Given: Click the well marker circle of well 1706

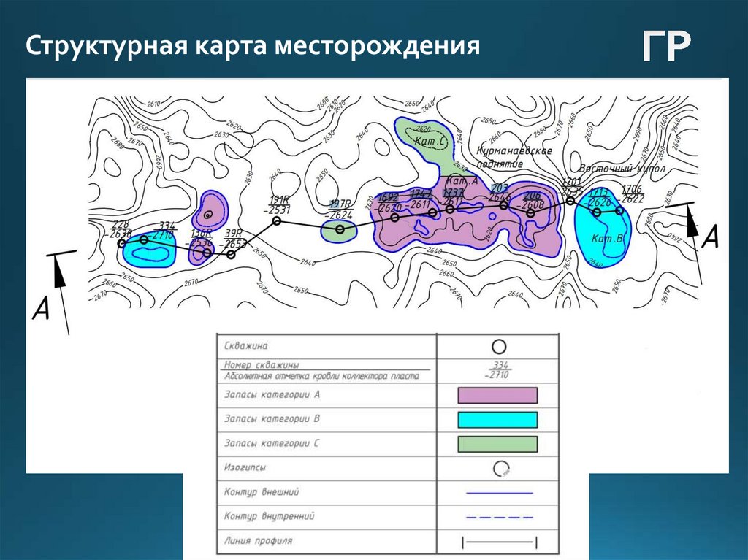Looking at the screenshot, I should coord(619,210).
